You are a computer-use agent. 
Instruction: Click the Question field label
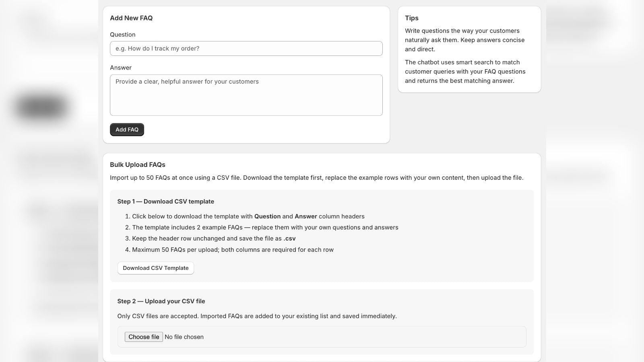pos(123,35)
